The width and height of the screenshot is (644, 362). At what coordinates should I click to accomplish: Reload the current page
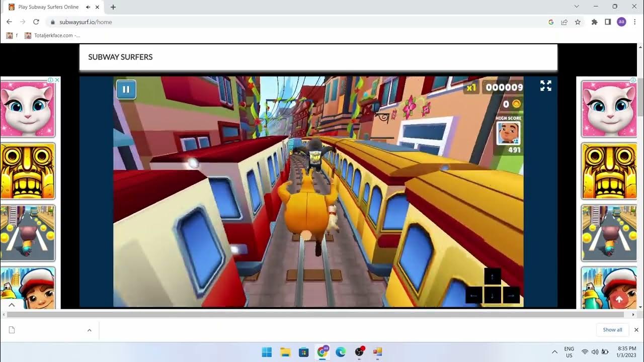click(36, 22)
